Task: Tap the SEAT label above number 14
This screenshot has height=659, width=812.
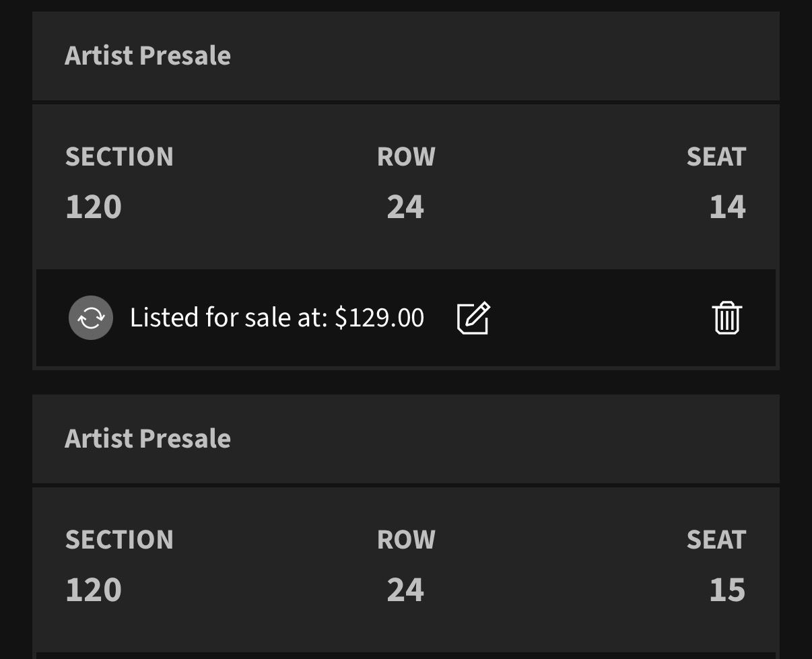Action: 716,157
